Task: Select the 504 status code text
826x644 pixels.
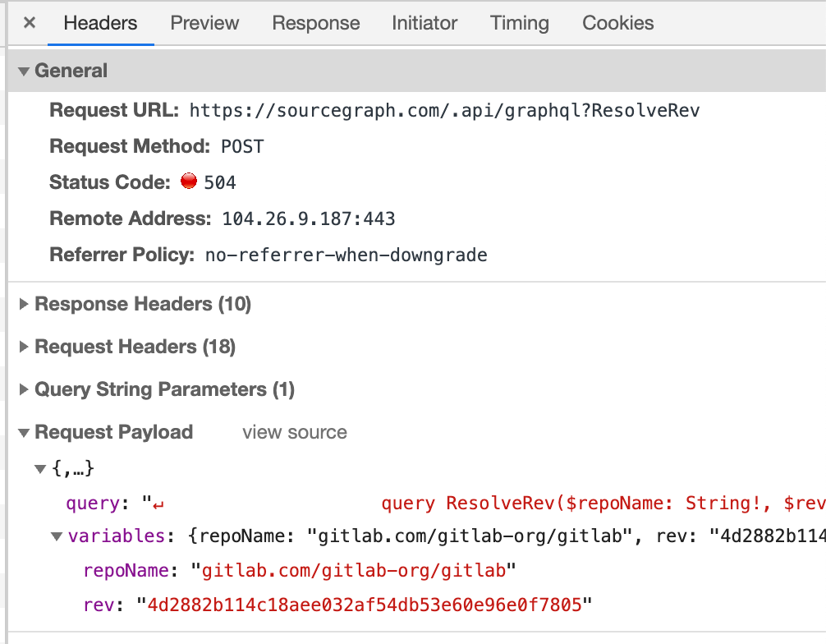Action: (220, 182)
